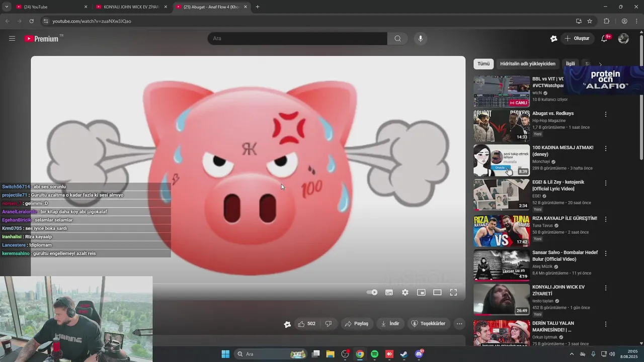This screenshot has height=362, width=644.
Task: Click install app icon in address bar
Action: [579, 21]
